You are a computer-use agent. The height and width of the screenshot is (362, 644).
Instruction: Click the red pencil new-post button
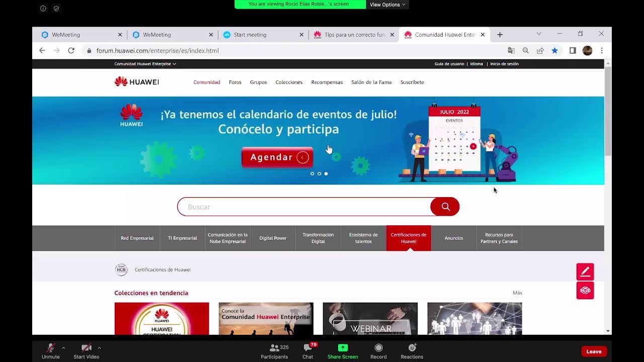click(x=585, y=271)
